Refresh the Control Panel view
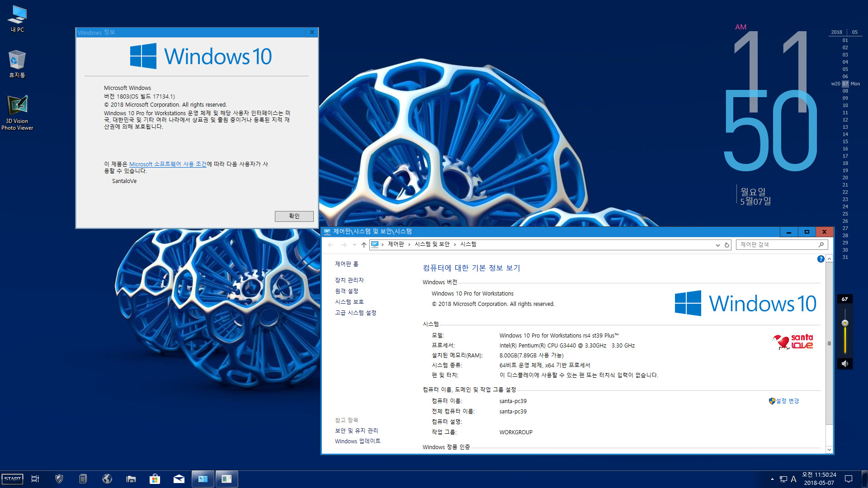This screenshot has width=868, height=488. tap(727, 245)
